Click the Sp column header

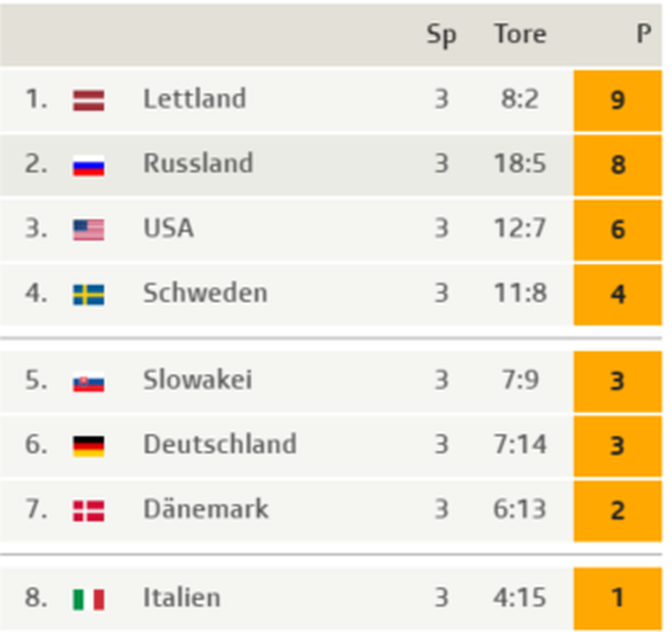441,35
